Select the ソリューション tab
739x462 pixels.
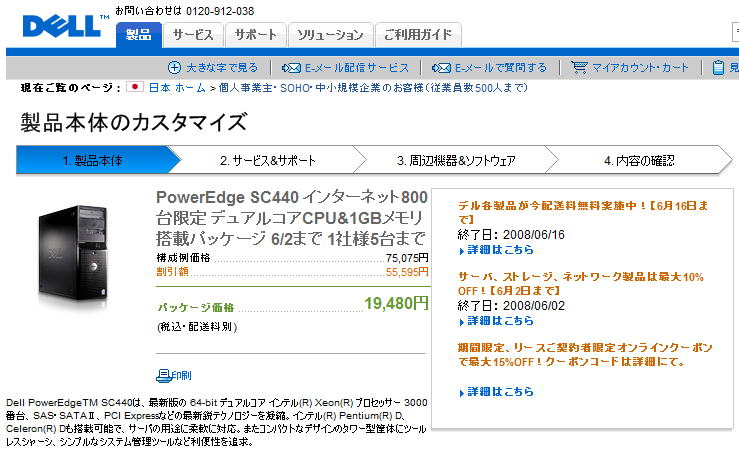click(331, 35)
